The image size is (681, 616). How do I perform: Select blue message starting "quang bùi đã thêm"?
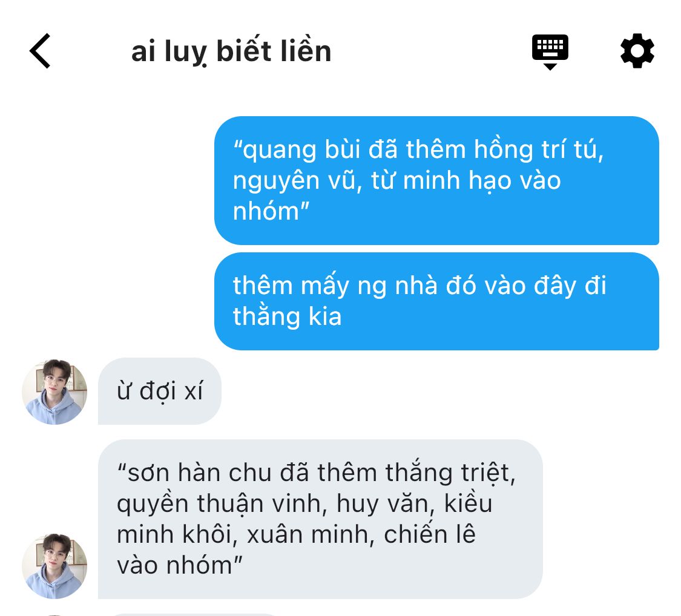436,180
